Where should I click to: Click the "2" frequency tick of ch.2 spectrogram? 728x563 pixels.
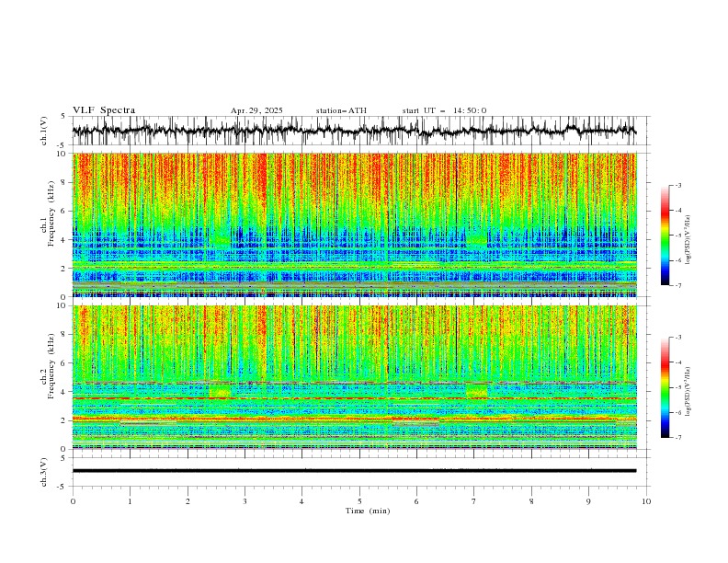pyautogui.click(x=64, y=420)
